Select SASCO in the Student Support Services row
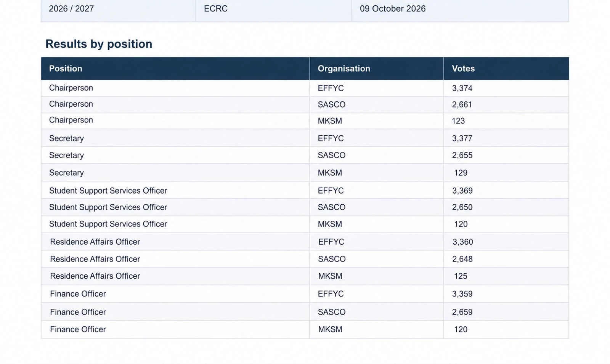This screenshot has height=364, width=610. click(x=332, y=207)
